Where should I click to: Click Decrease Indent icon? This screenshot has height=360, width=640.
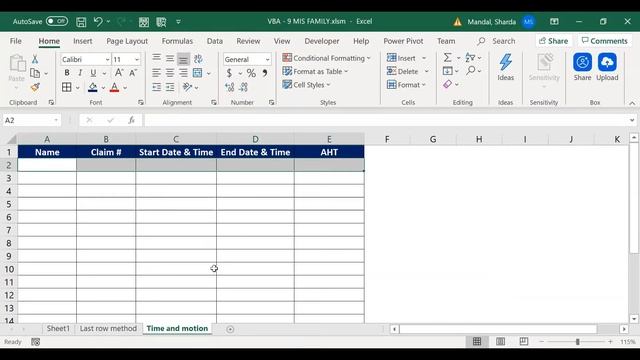pos(156,87)
